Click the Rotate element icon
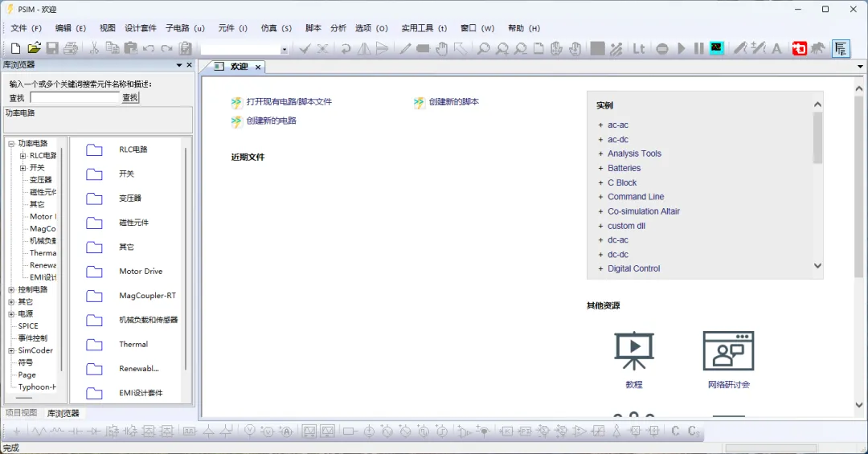 pos(346,49)
